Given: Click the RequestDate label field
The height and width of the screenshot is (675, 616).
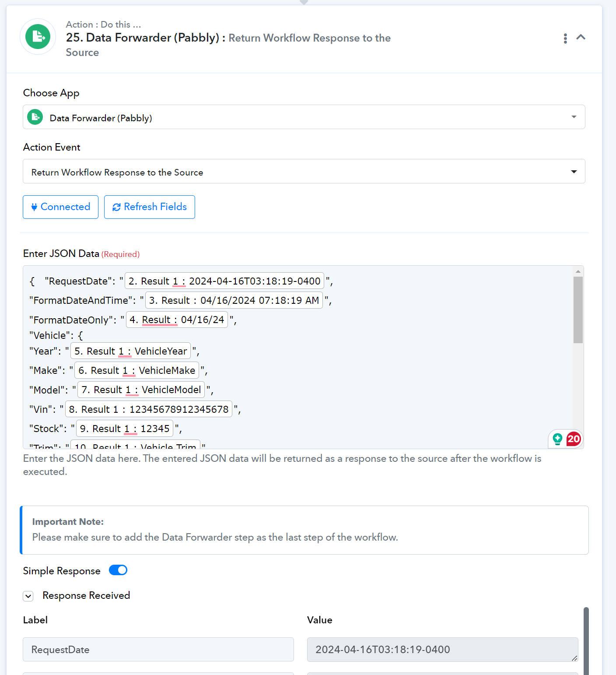Looking at the screenshot, I should click(158, 650).
